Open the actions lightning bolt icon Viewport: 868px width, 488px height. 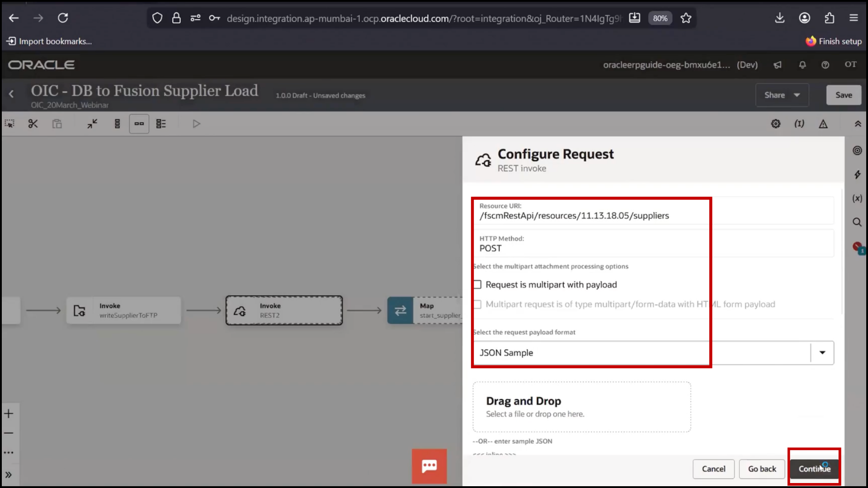point(857,174)
